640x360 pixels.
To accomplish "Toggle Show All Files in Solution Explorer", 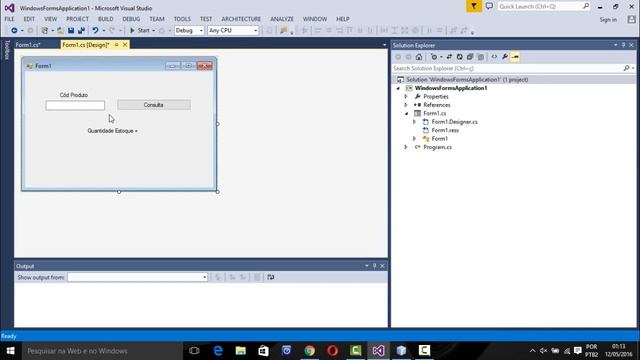I will tap(481, 57).
